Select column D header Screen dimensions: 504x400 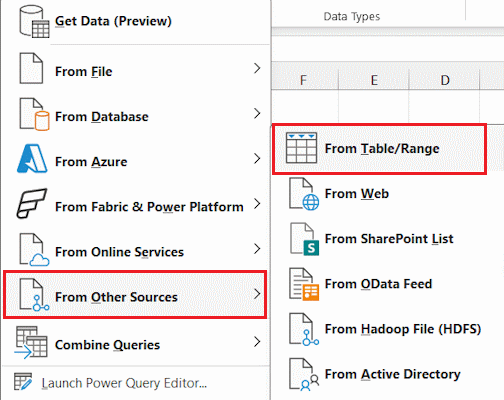pyautogui.click(x=445, y=80)
